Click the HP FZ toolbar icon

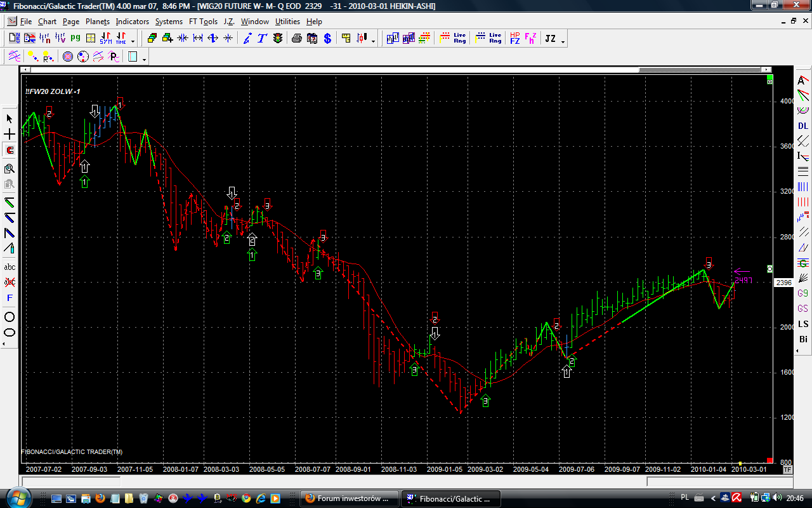click(x=514, y=39)
